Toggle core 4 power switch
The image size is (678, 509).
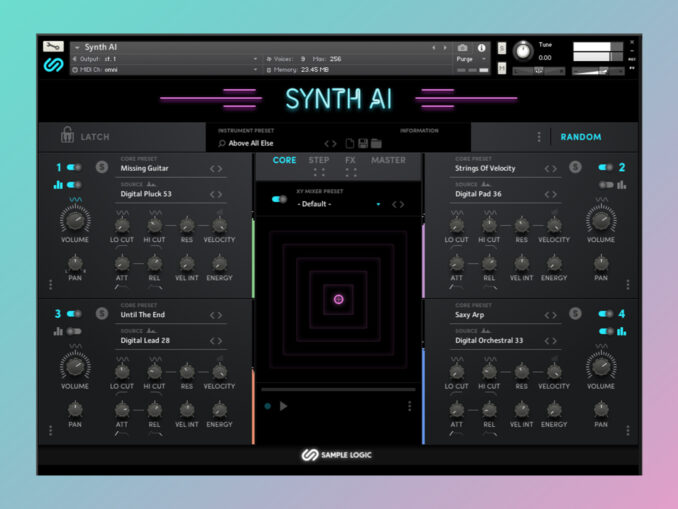click(x=605, y=314)
